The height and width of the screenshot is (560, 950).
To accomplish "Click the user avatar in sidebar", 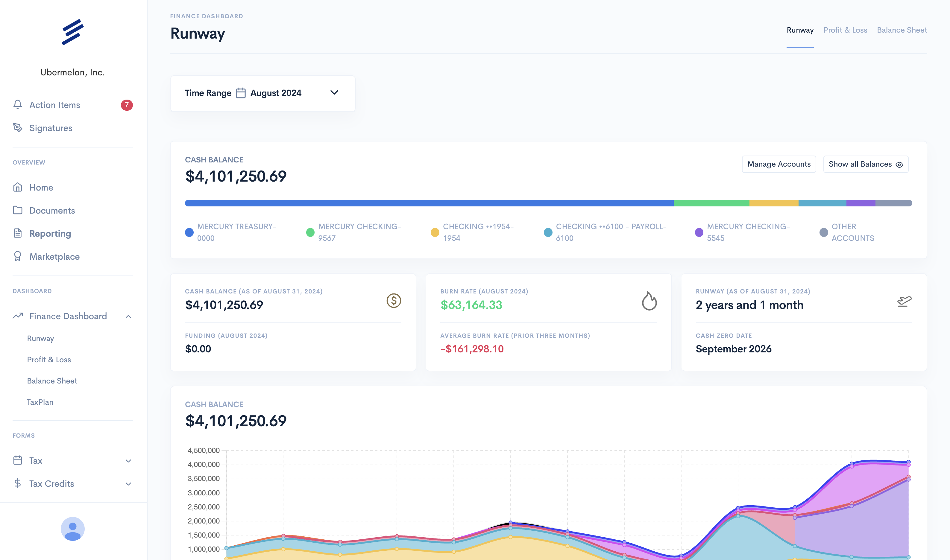I will pos(72,529).
